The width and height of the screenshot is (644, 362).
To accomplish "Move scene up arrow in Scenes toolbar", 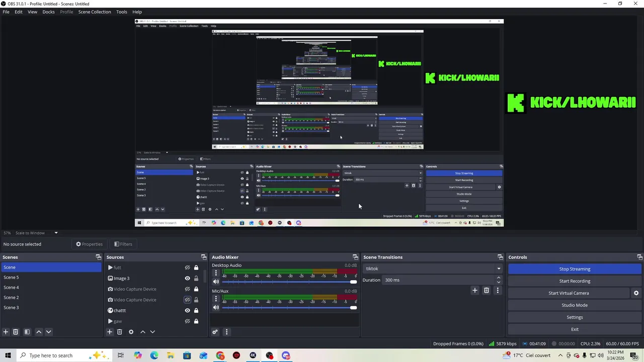I will (x=39, y=332).
